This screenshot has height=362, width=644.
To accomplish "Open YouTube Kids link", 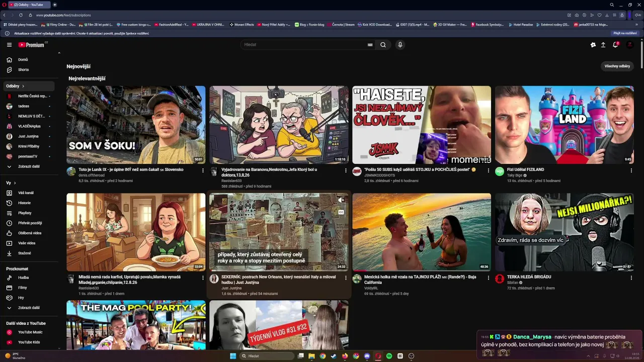I will (29, 342).
